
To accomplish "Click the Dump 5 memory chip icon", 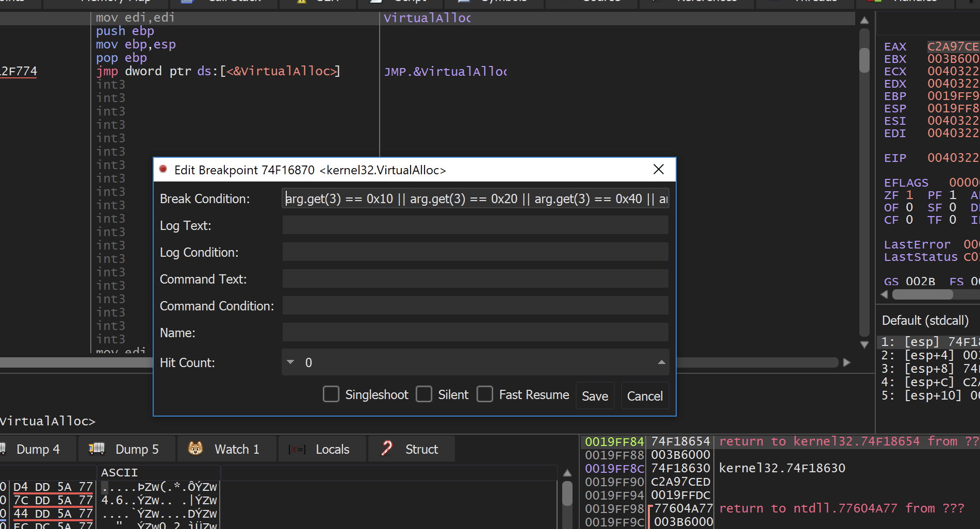I will (96, 449).
